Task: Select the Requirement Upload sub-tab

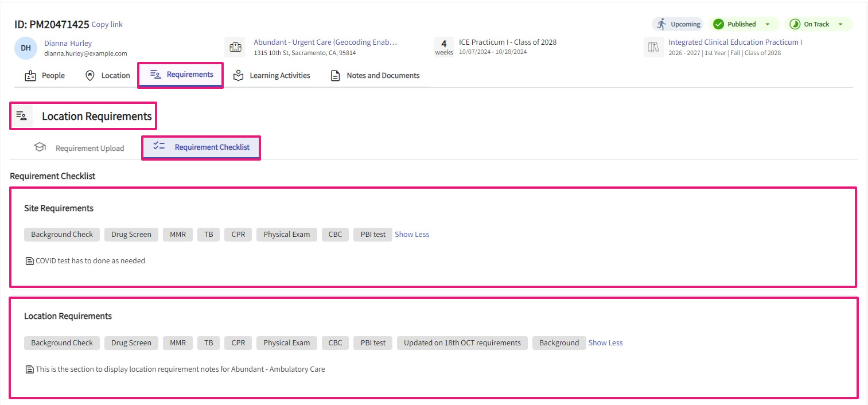Action: point(80,148)
